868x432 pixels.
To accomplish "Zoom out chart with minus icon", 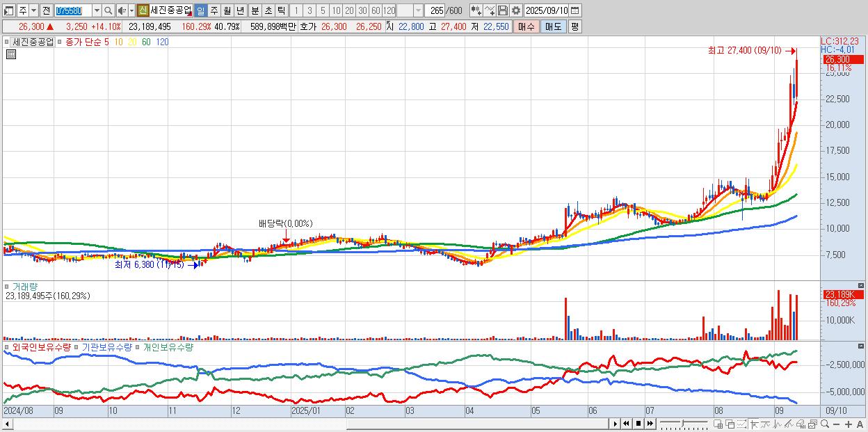I will click(x=837, y=424).
